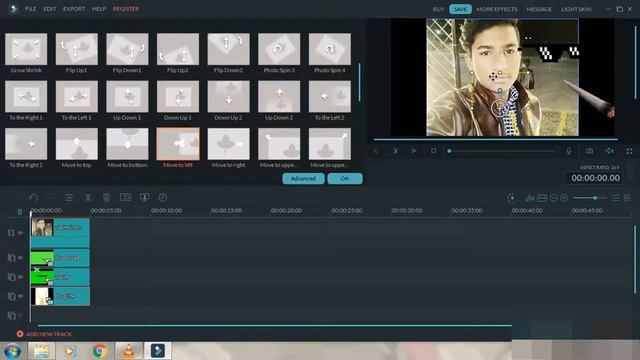Click the timeline zoom in plus icon
This screenshot has height=360, width=640.
(564, 198)
